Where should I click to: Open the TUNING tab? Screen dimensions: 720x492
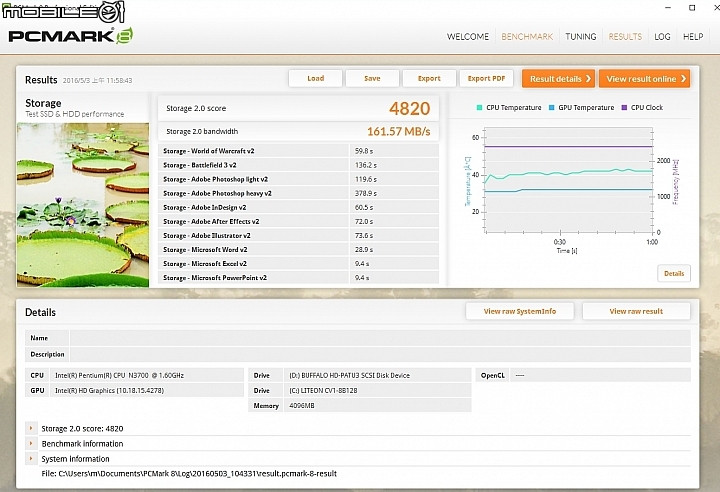tap(580, 37)
